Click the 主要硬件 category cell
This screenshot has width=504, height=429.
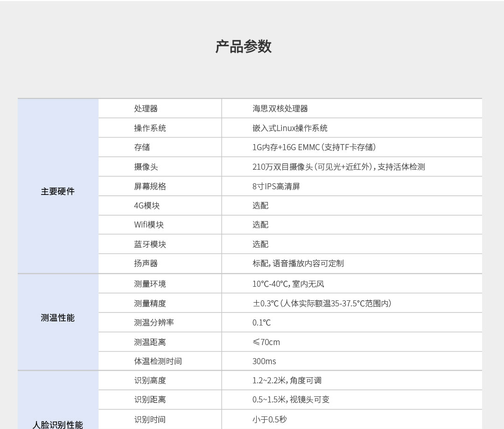pyautogui.click(x=58, y=191)
